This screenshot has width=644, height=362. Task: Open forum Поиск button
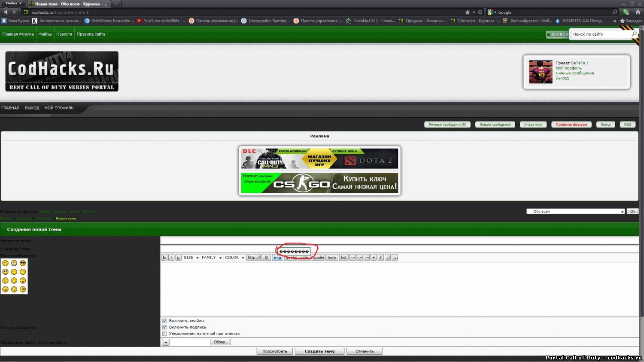(x=606, y=125)
